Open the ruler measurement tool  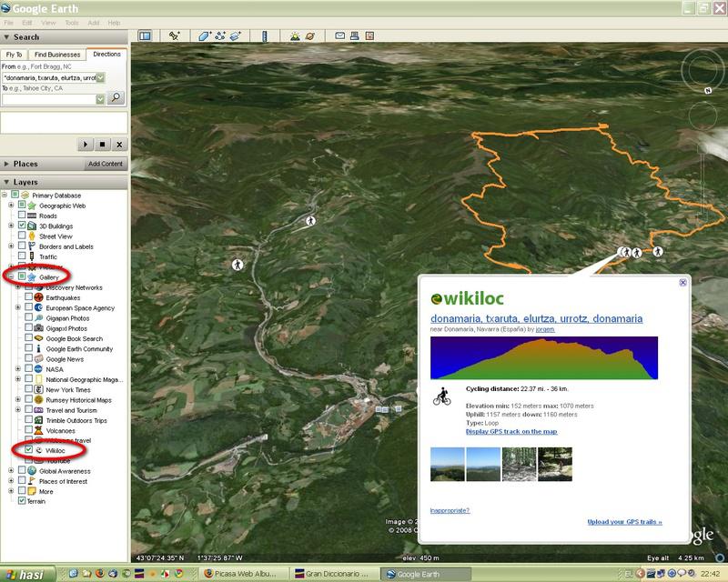[x=265, y=36]
